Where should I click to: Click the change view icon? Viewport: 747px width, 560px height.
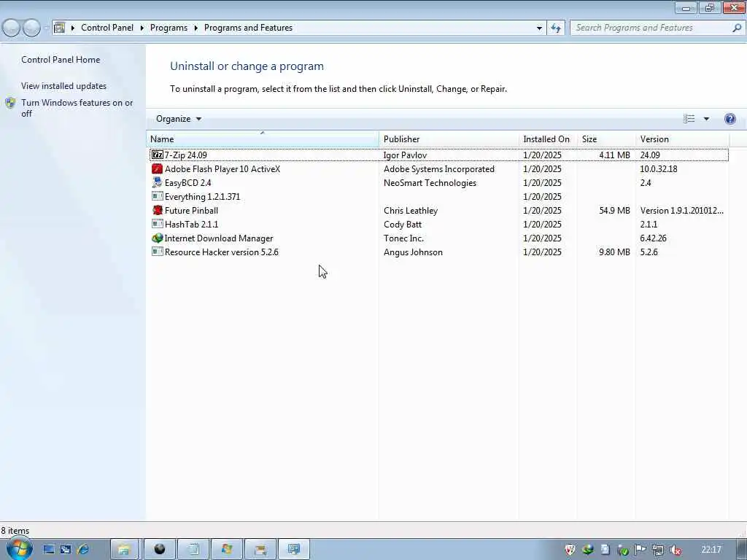click(689, 119)
